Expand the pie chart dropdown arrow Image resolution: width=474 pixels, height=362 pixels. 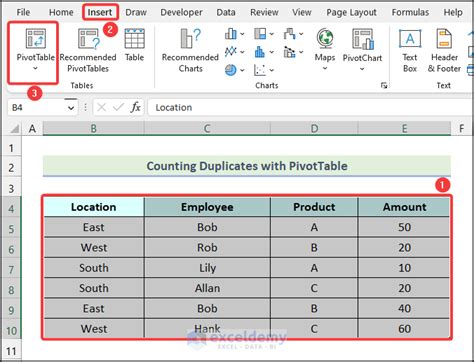pos(242,70)
